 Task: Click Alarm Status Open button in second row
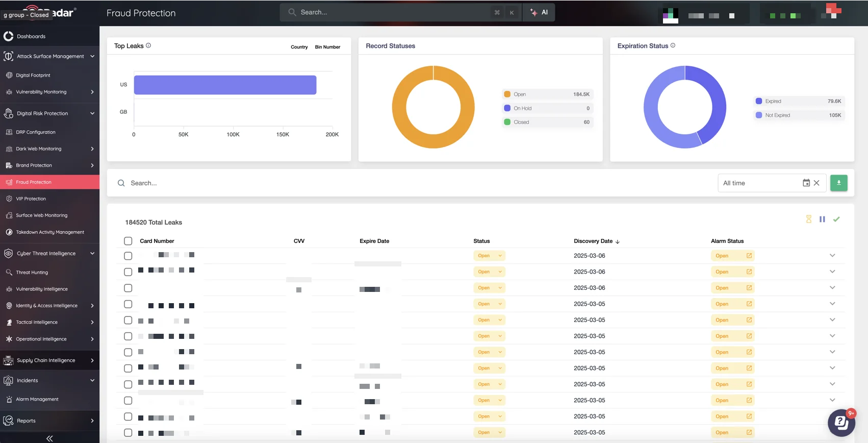(x=732, y=272)
